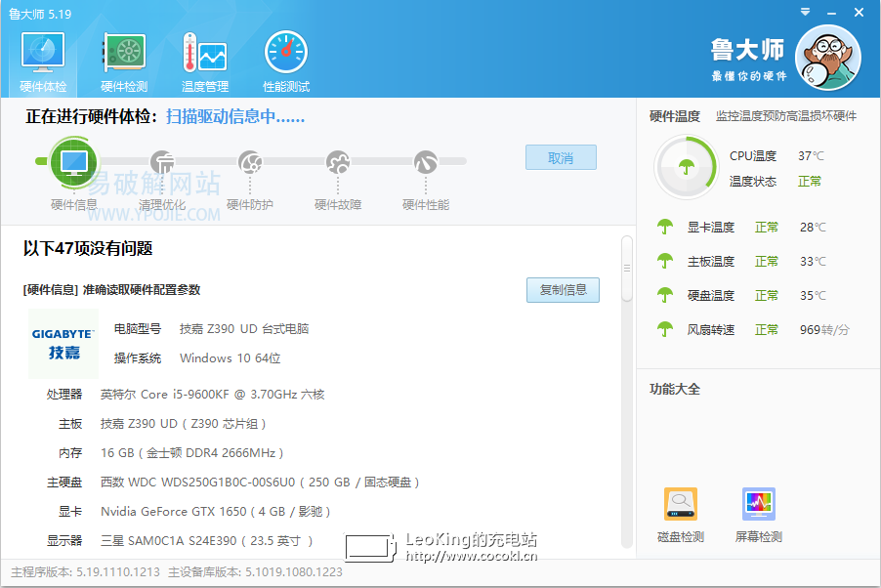Click the 28℃ graphics card reading

coord(813,228)
